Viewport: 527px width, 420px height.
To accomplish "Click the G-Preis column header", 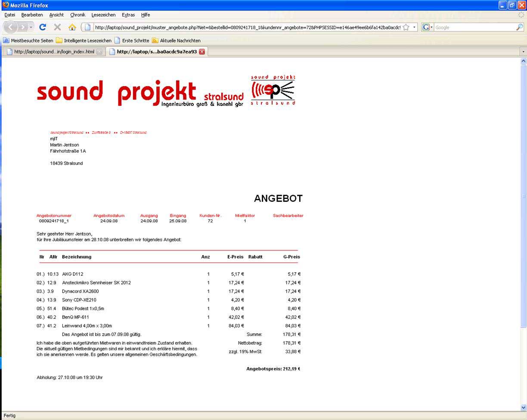I will pos(291,257).
